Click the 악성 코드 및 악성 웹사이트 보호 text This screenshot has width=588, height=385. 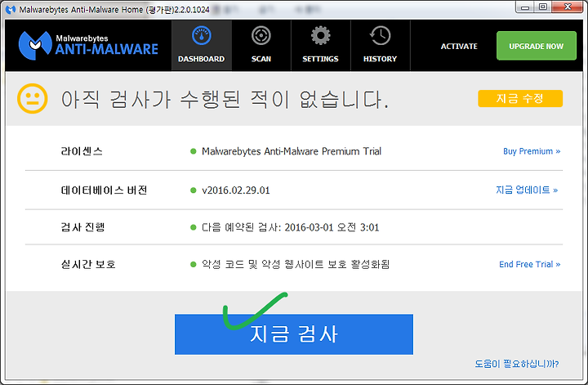[296, 264]
